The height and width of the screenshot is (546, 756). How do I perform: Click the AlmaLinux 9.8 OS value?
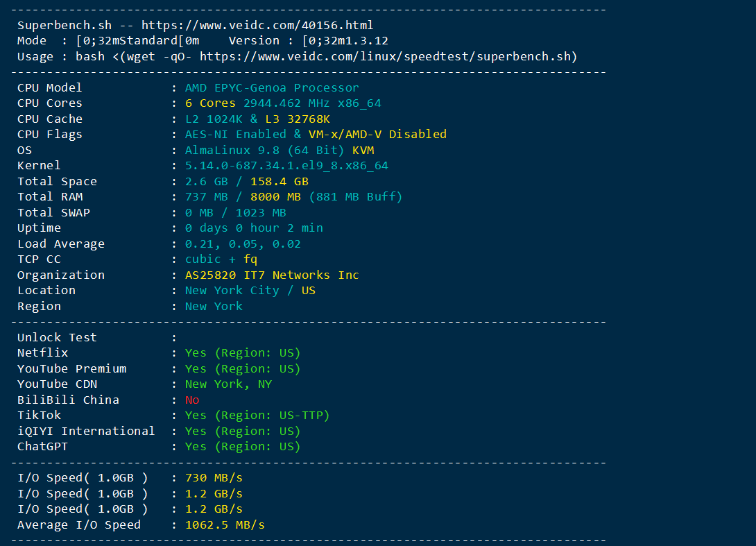tap(232, 151)
